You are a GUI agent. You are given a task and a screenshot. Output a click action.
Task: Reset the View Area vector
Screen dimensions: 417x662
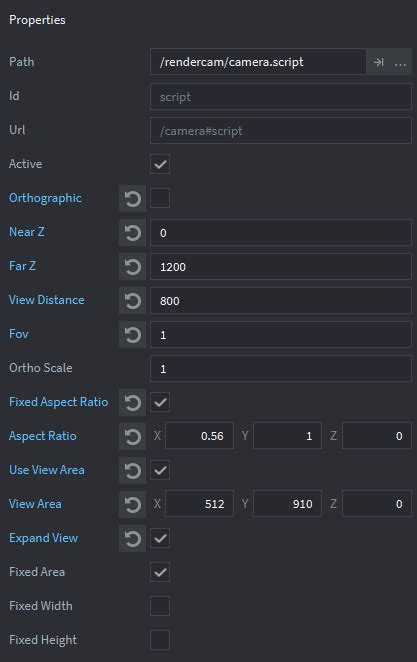click(133, 504)
